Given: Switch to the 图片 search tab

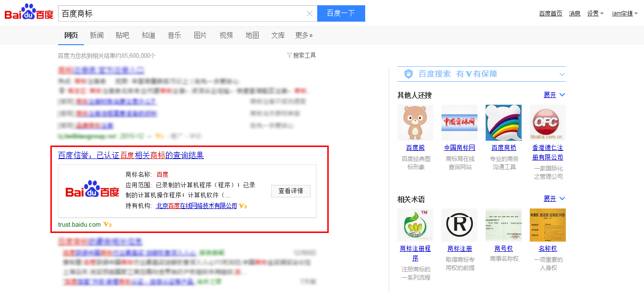Looking at the screenshot, I should [200, 35].
